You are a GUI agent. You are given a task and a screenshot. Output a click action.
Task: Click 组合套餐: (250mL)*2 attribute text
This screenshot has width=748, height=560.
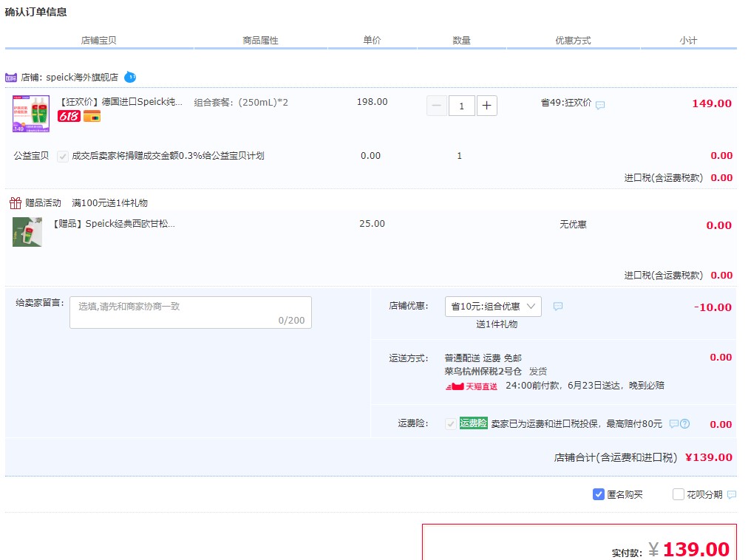[241, 102]
